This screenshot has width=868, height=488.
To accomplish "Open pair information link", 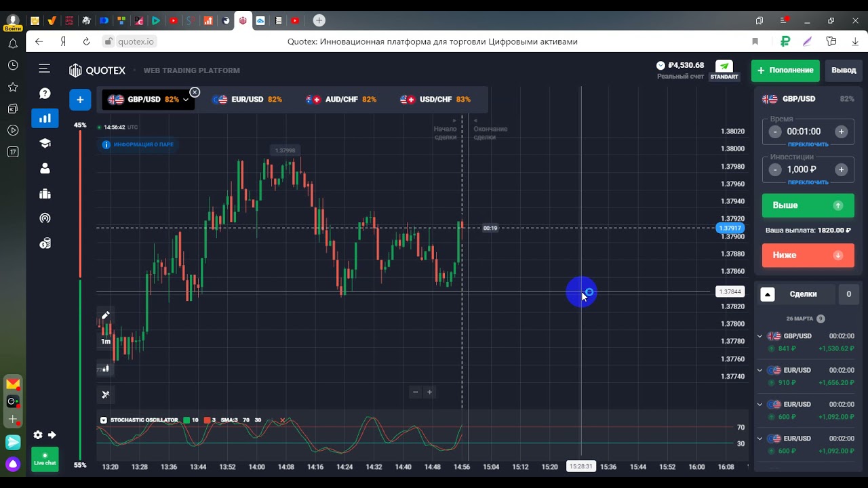I will point(138,144).
